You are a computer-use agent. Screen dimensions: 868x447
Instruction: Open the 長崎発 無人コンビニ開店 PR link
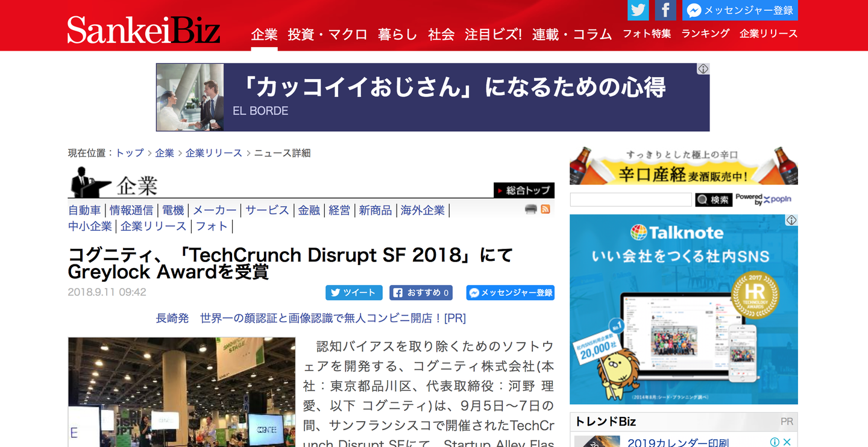tap(311, 318)
